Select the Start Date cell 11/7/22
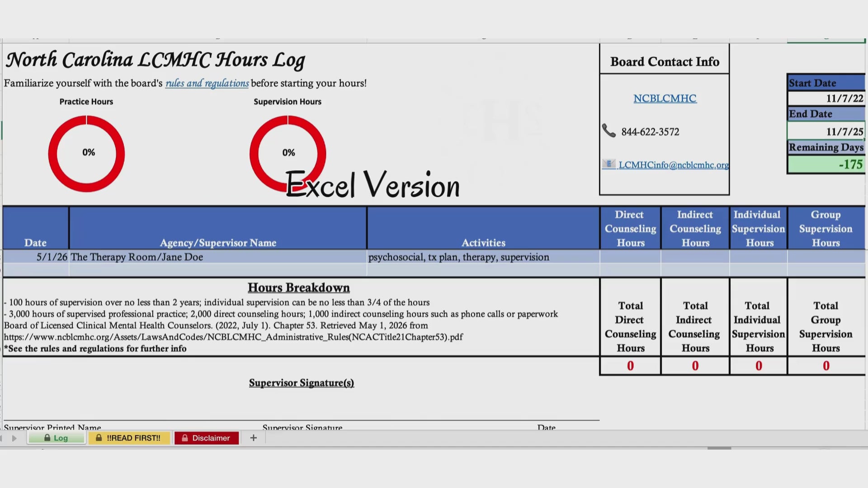 click(826, 98)
